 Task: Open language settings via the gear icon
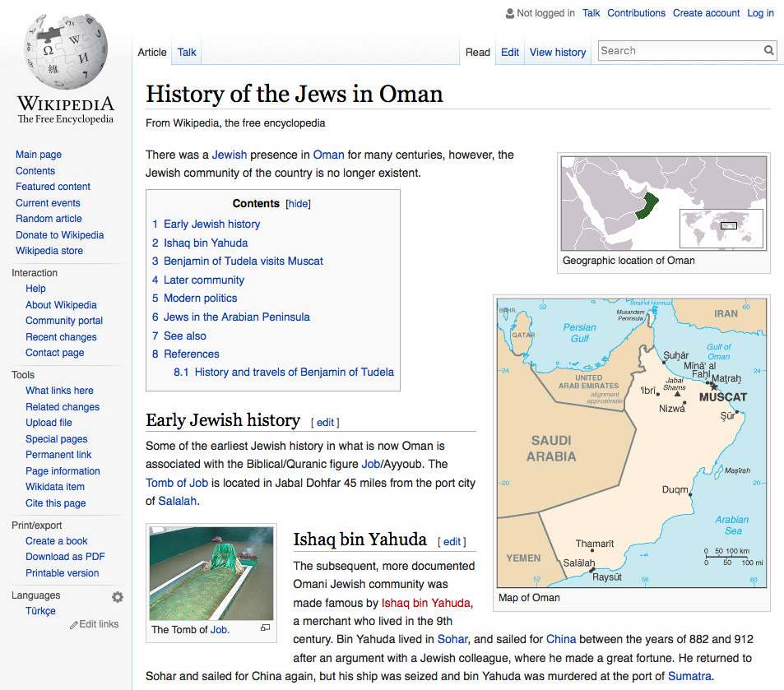point(117,596)
